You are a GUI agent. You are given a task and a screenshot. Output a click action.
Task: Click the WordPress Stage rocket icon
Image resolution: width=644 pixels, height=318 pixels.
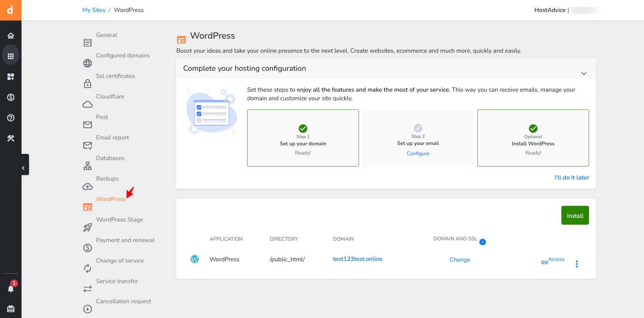(87, 227)
